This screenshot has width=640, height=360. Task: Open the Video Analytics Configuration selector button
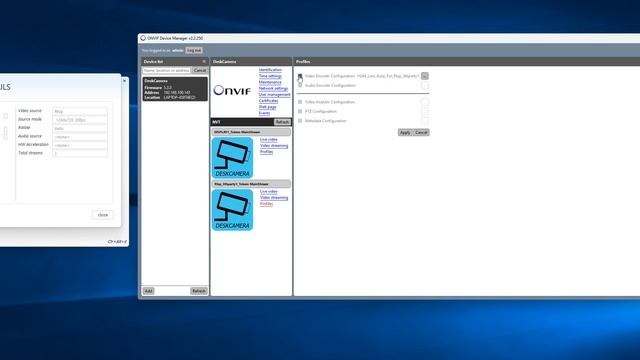pos(425,102)
